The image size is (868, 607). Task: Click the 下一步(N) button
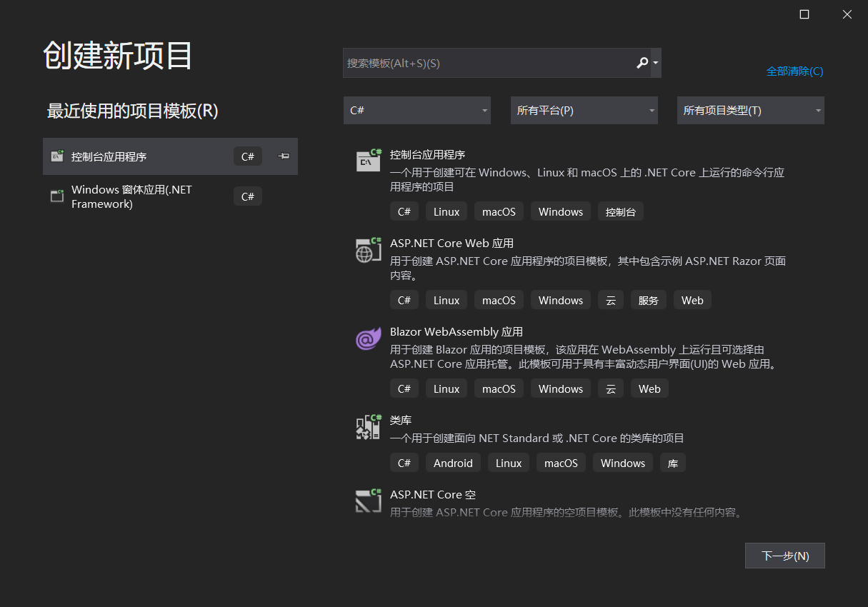(784, 556)
